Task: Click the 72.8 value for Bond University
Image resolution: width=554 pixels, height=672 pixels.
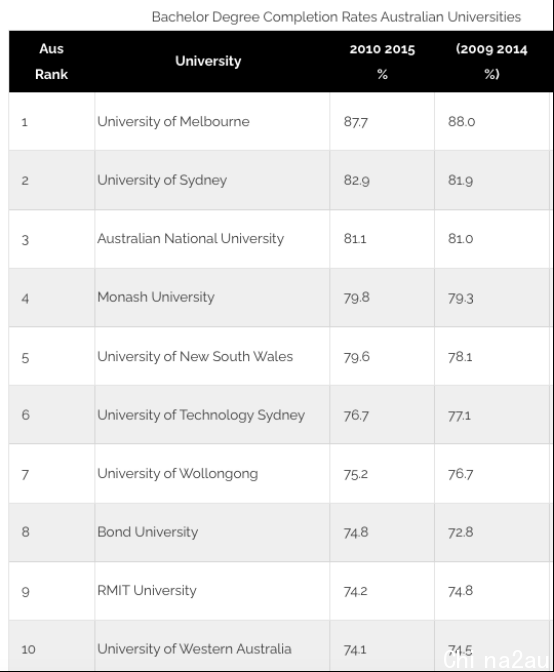Action: tap(461, 532)
